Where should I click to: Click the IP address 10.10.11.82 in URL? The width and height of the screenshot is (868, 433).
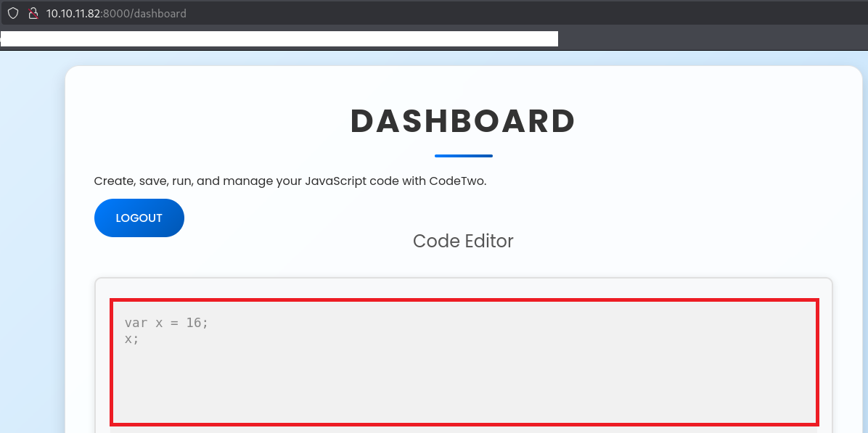(x=73, y=14)
